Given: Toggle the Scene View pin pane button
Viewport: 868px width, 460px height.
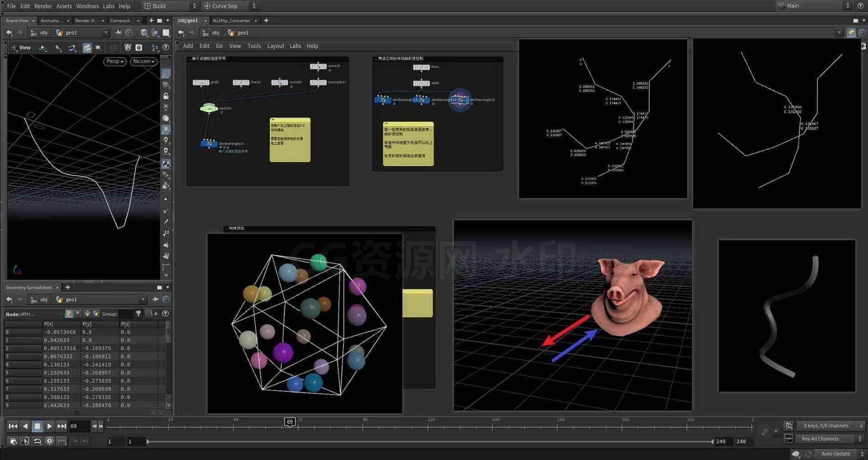Looking at the screenshot, I should (x=118, y=32).
